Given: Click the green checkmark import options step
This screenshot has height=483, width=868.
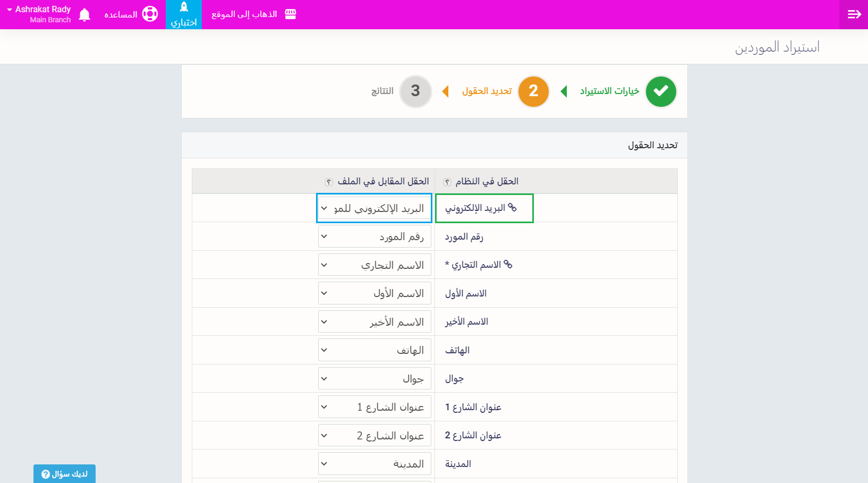Looking at the screenshot, I should (660, 91).
